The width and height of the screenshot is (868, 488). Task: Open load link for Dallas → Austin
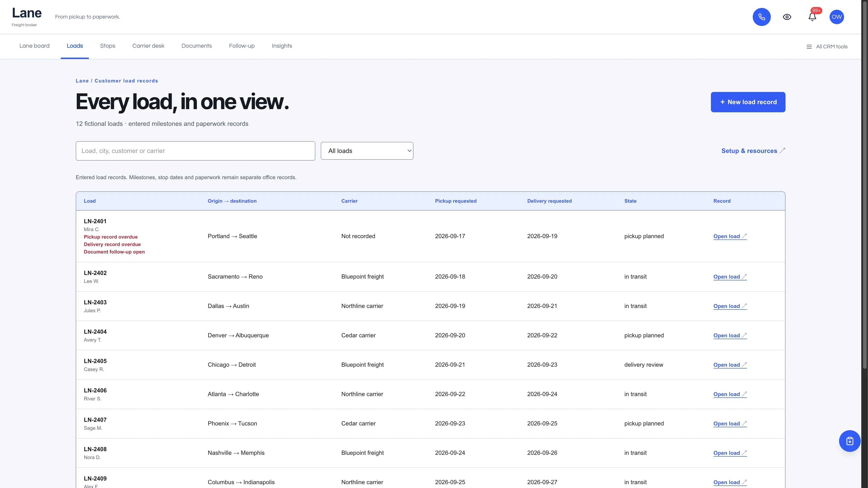click(x=730, y=306)
